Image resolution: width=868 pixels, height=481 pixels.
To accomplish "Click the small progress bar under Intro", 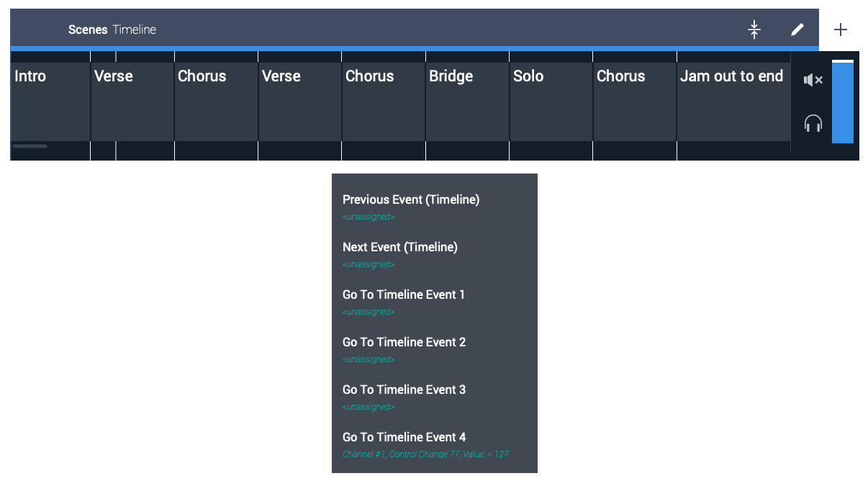I will (30, 145).
